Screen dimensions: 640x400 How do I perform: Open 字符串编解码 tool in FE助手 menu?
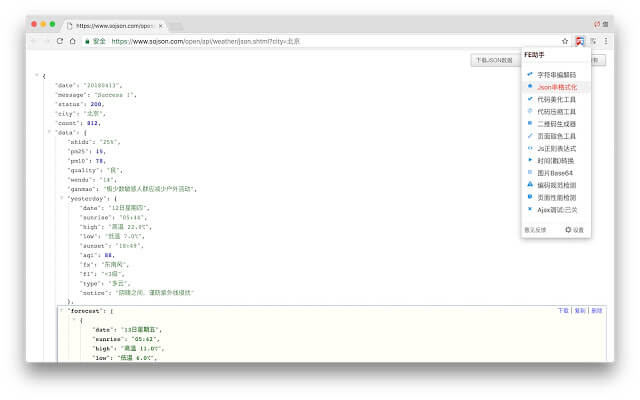click(556, 75)
